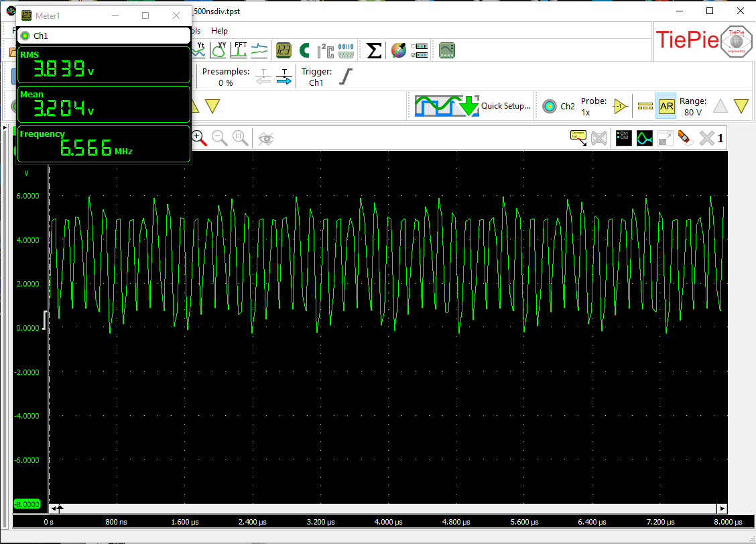756x544 pixels.
Task: Click the grey X cursor icon
Action: 707,139
